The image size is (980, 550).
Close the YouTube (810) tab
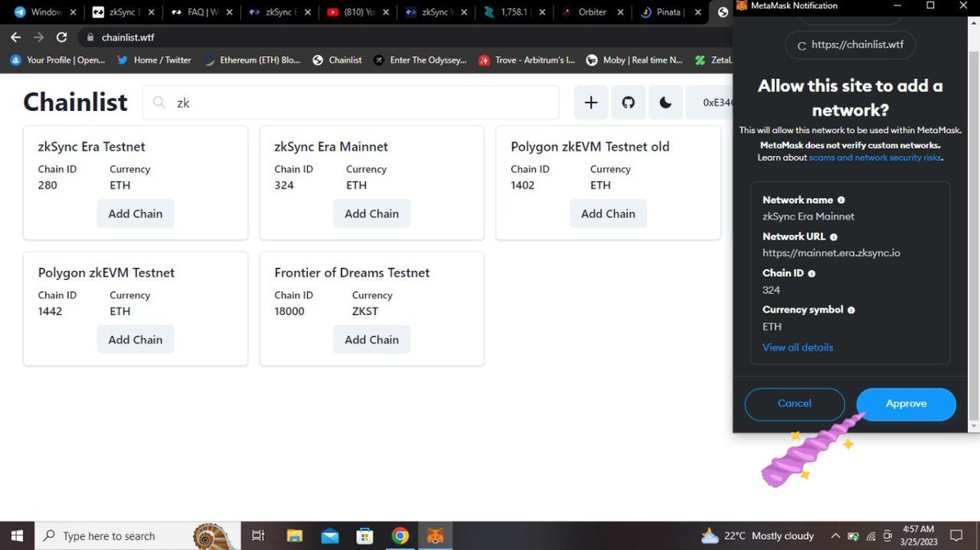click(x=385, y=12)
